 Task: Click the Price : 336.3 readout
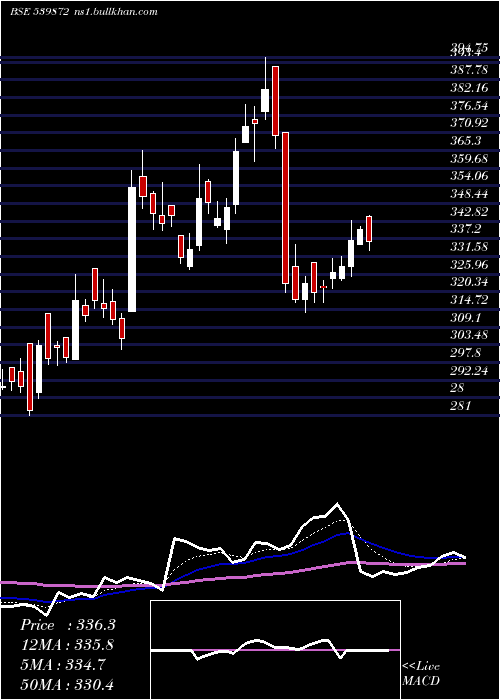68,625
